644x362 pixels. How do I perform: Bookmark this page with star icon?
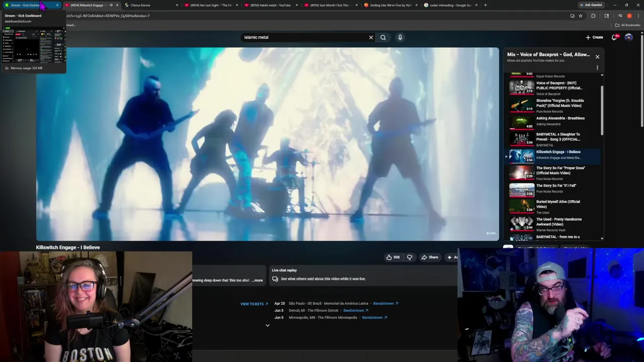(x=581, y=16)
